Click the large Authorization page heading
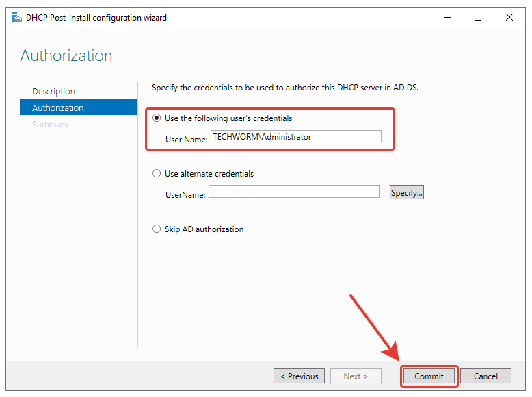Viewport: 532px width, 397px height. pyautogui.click(x=66, y=55)
